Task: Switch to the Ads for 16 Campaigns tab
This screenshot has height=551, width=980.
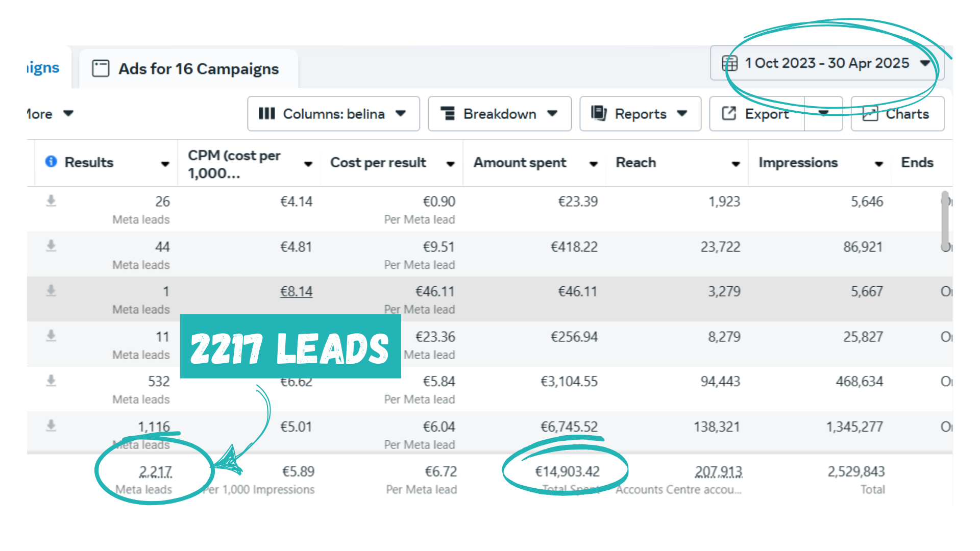Action: (x=188, y=69)
